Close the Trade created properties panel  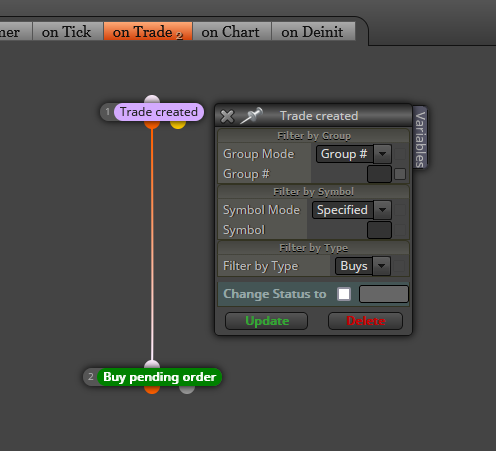click(227, 116)
